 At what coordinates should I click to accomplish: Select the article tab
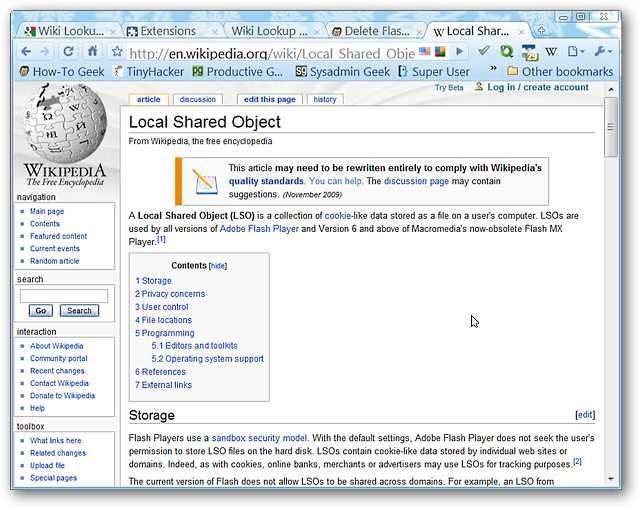point(149,99)
